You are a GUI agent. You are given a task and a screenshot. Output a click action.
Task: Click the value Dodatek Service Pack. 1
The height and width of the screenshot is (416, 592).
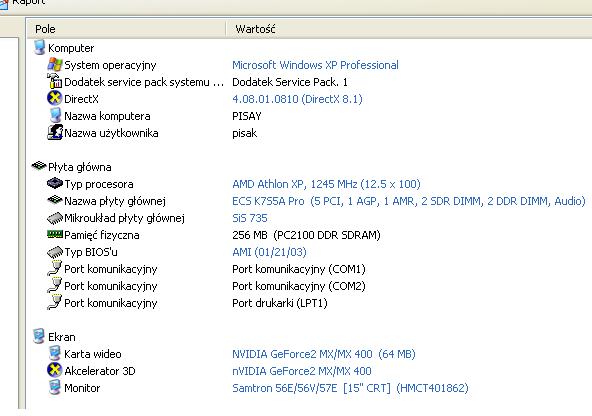click(x=290, y=82)
